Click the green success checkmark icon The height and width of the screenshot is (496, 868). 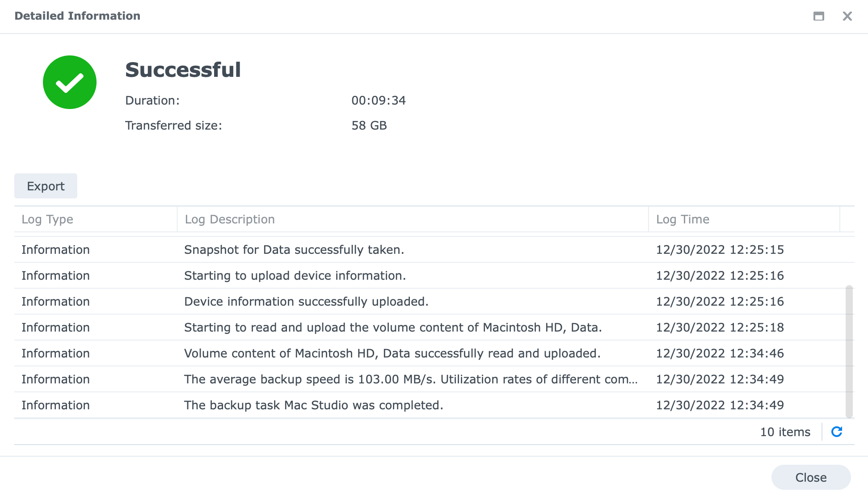coord(70,82)
